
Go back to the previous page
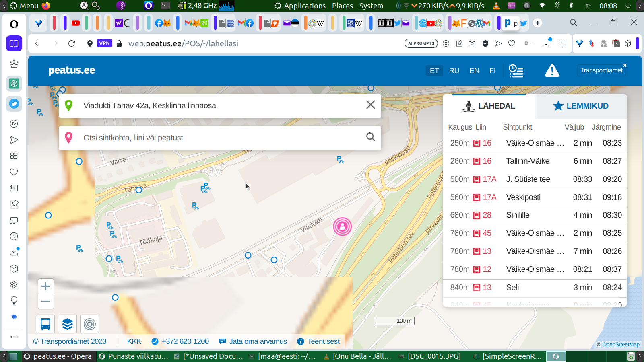(x=37, y=43)
